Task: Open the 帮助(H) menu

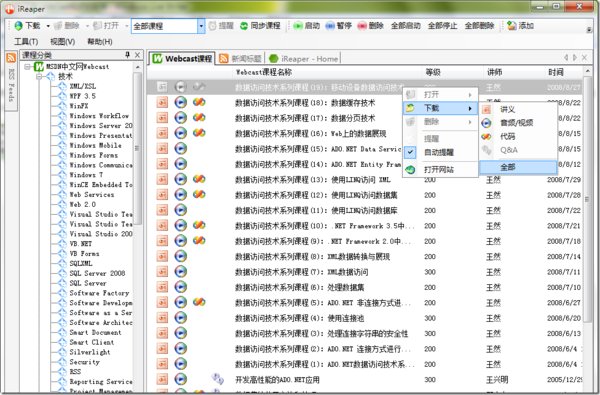Action: point(99,41)
